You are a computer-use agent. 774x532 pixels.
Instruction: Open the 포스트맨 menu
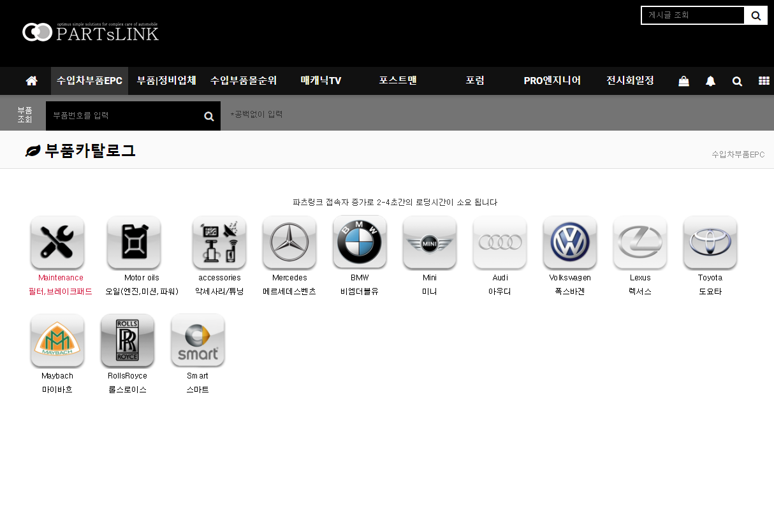[x=398, y=81]
